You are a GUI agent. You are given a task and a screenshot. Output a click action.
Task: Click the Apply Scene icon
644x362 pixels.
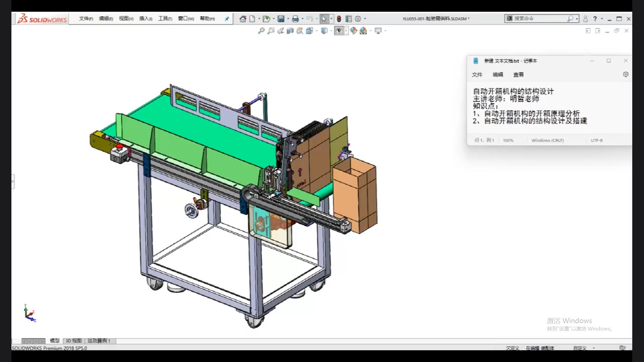(x=363, y=31)
